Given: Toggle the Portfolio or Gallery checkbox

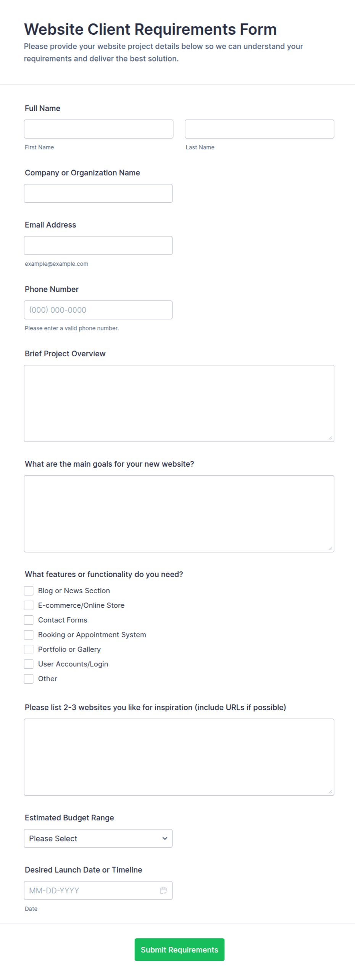Looking at the screenshot, I should click(29, 649).
